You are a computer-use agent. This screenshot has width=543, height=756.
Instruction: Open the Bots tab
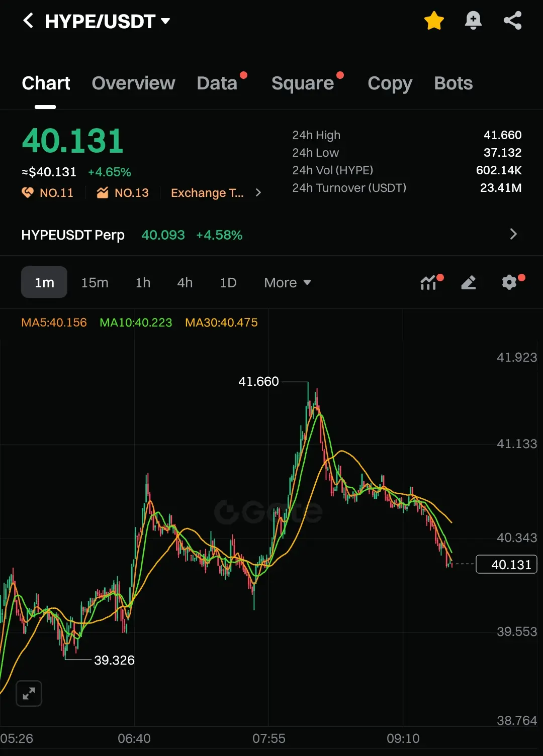point(453,83)
